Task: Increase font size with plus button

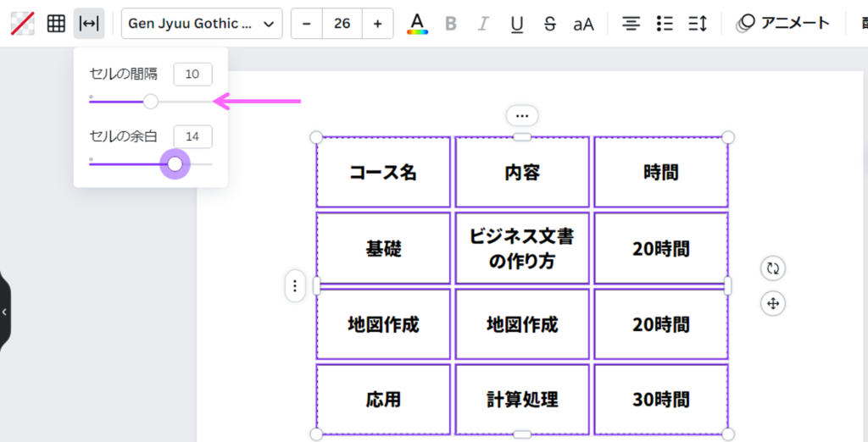Action: pyautogui.click(x=377, y=24)
